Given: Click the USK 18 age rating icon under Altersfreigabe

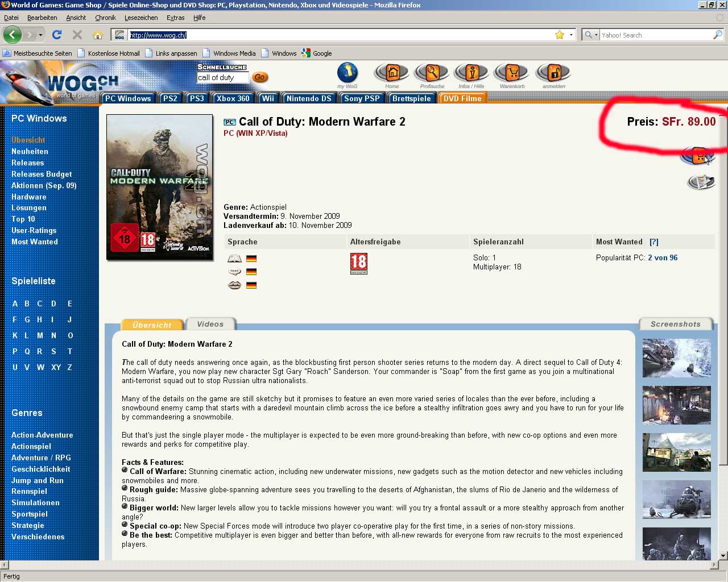Looking at the screenshot, I should (x=359, y=264).
